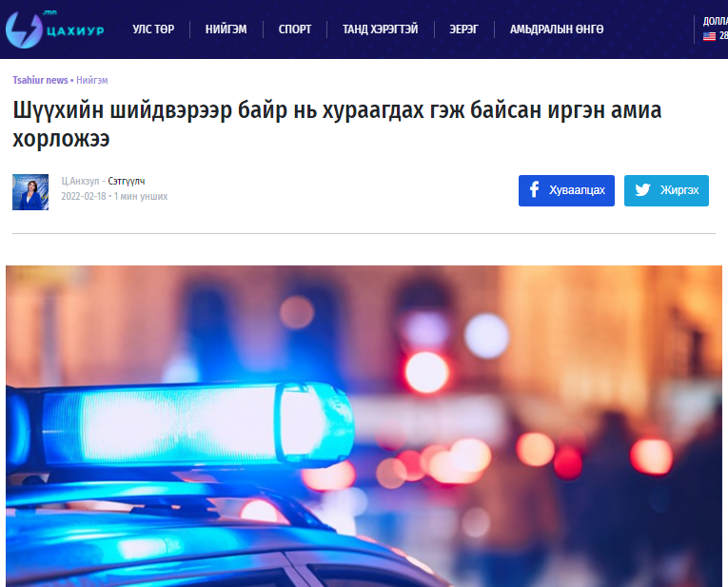Viewport: 728px width, 587px height.
Task: Click author name Ц.Анхзул link
Action: click(x=80, y=181)
